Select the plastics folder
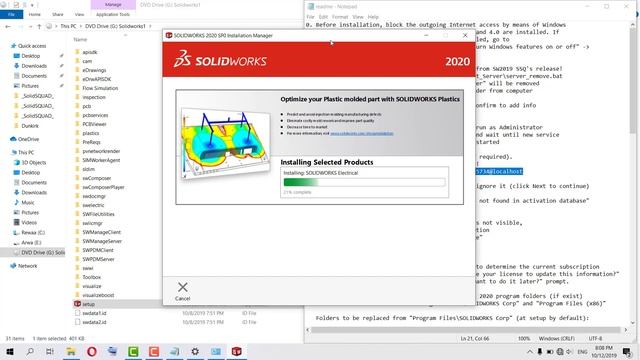This screenshot has width=640, height=360. (x=91, y=133)
